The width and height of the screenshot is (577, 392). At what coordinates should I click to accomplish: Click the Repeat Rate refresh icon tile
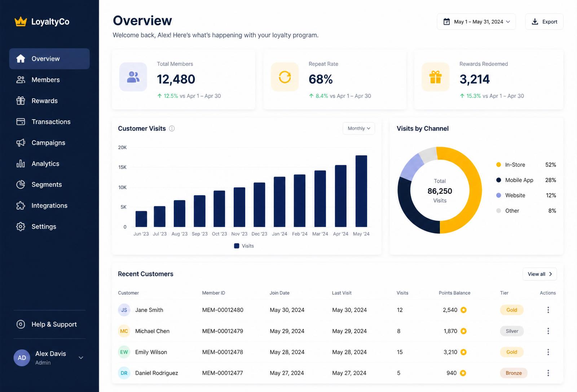click(285, 77)
